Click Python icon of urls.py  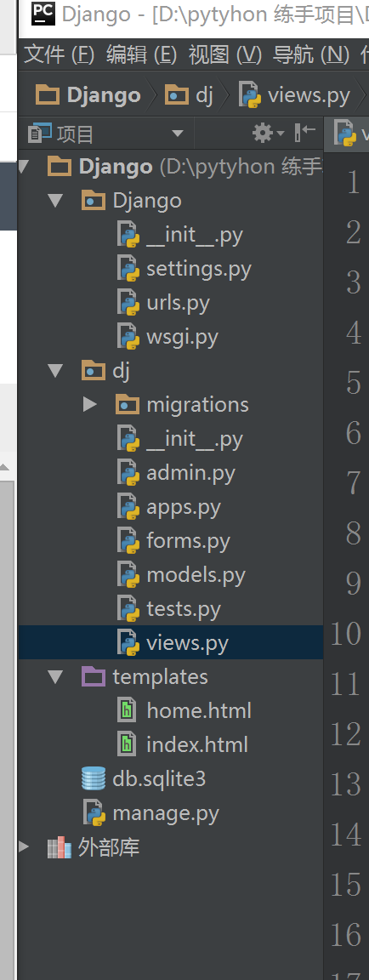tap(128, 303)
